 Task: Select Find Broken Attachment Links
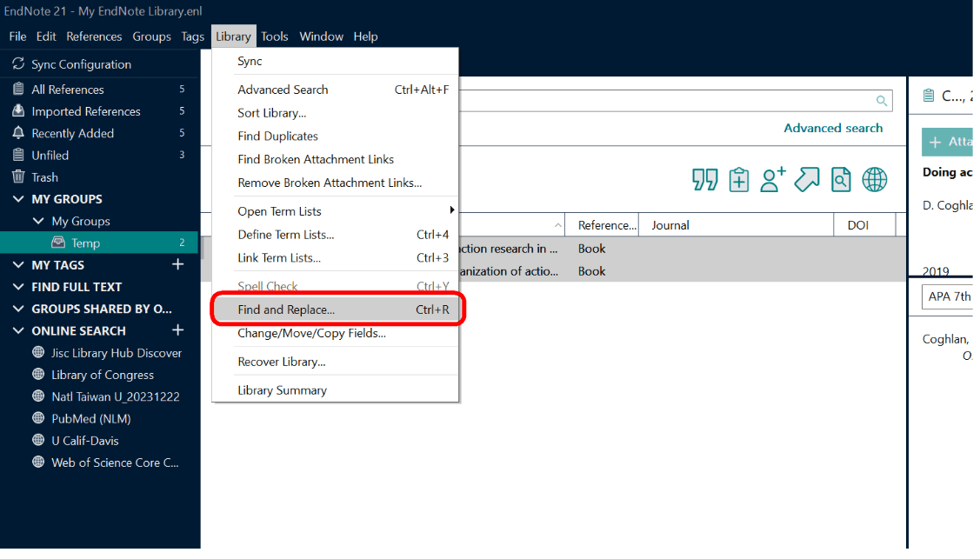point(336,159)
